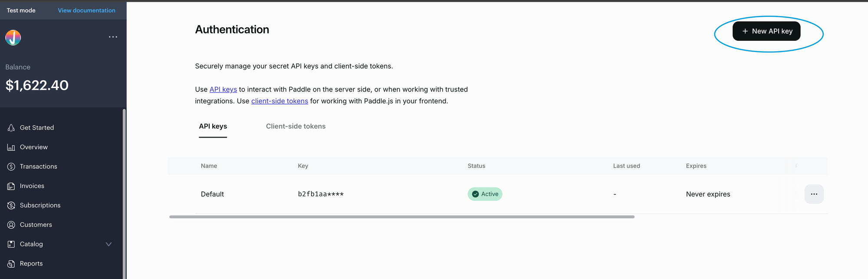Follow the API keys hyperlink in description
Screen dimensions: 868x279
tap(223, 89)
